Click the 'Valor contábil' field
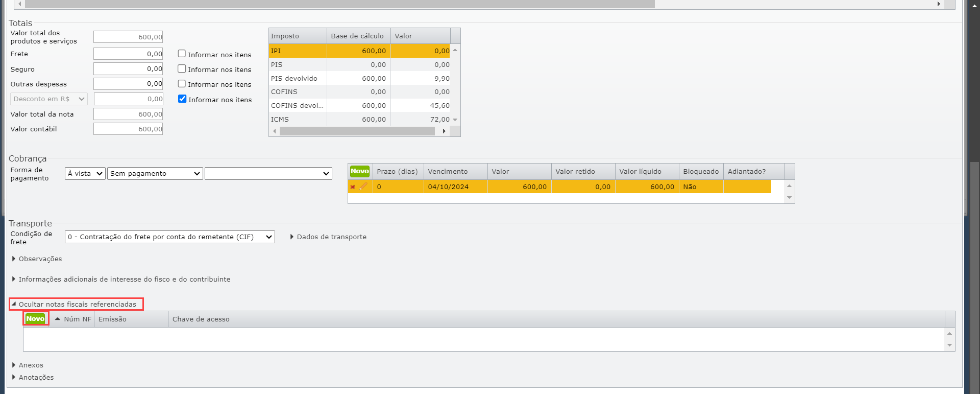The height and width of the screenshot is (394, 980). (x=128, y=129)
